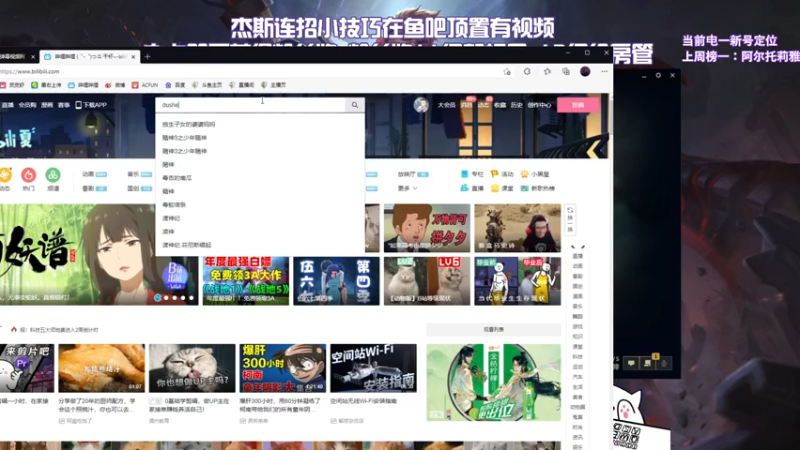Switch to the first browser tab
The width and height of the screenshot is (800, 450).
[15, 57]
